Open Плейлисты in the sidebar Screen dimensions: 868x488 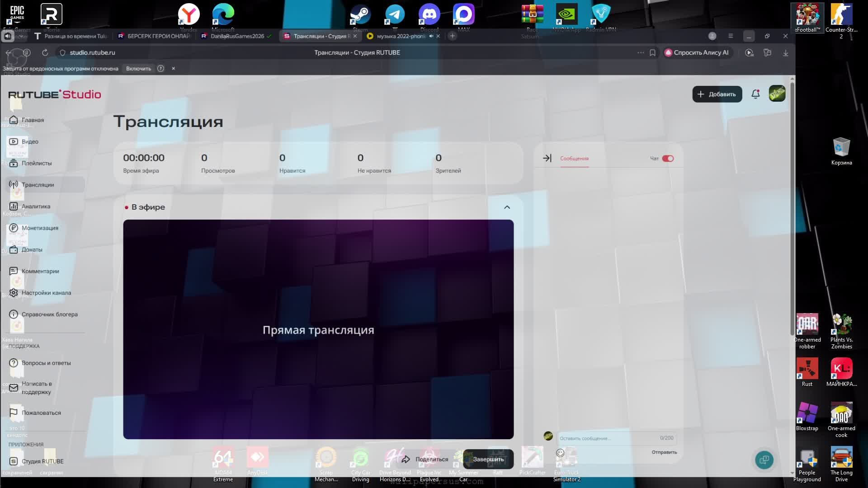click(x=30, y=163)
